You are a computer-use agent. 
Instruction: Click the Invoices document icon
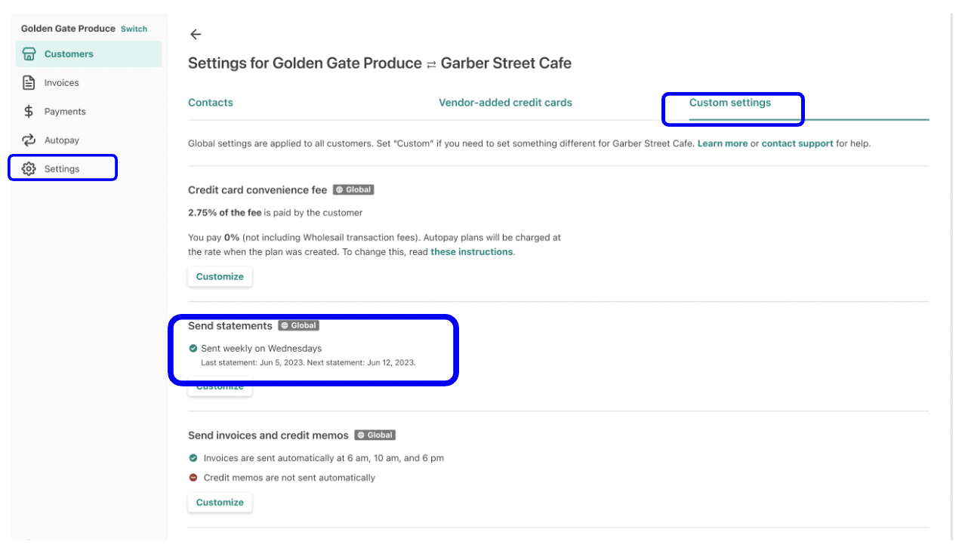click(29, 83)
